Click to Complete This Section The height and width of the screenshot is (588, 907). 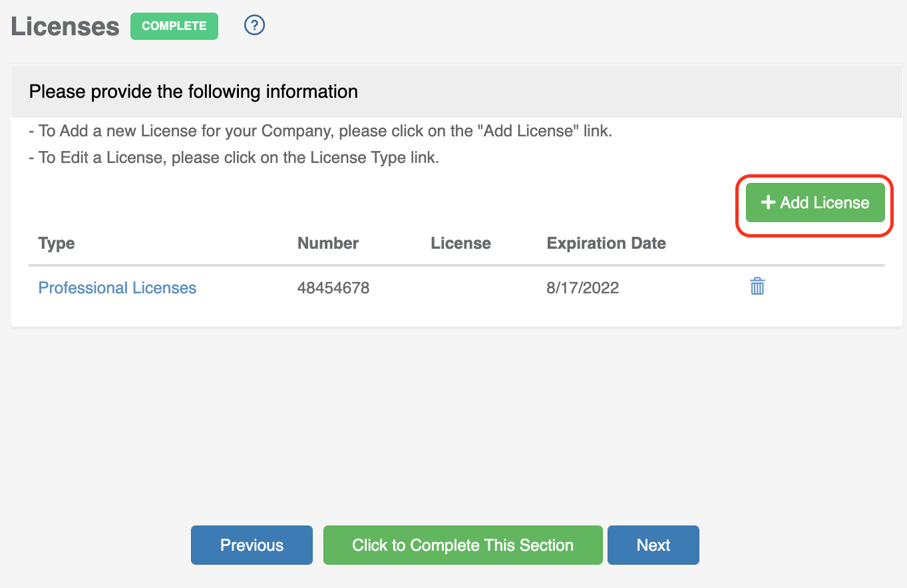point(462,545)
